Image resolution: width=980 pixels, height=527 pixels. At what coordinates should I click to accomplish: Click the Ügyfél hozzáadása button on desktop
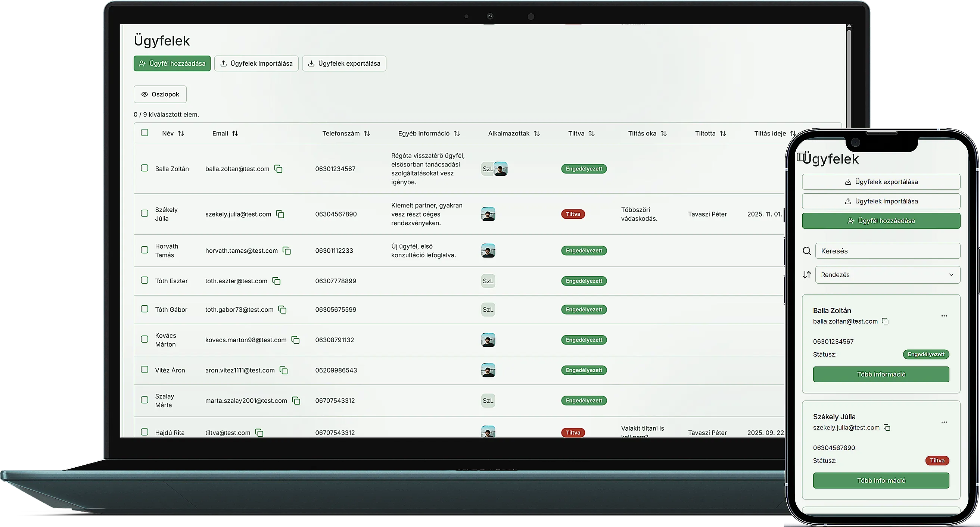[x=172, y=63]
